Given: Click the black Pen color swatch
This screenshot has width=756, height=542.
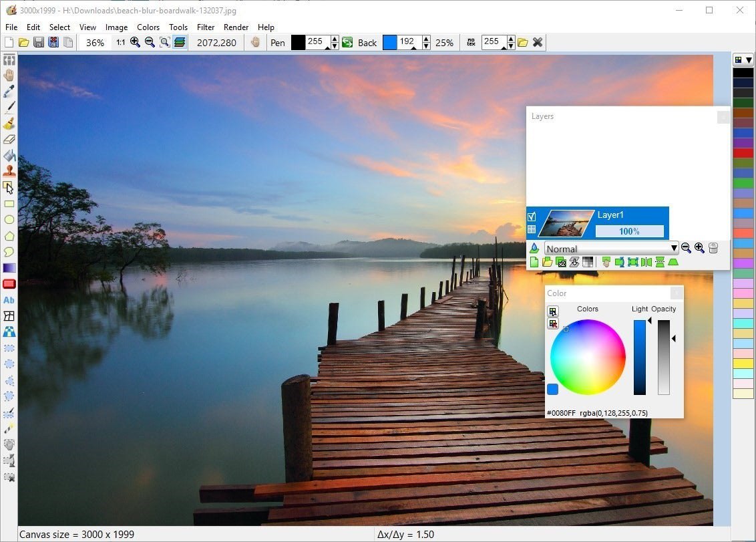Looking at the screenshot, I should click(x=298, y=43).
